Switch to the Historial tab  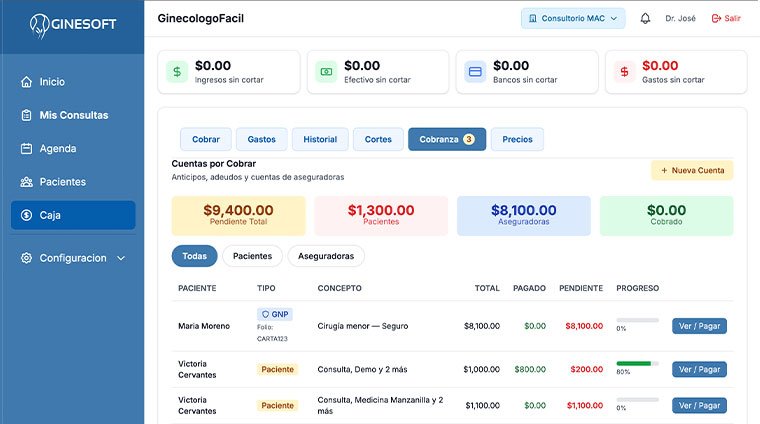coord(320,140)
